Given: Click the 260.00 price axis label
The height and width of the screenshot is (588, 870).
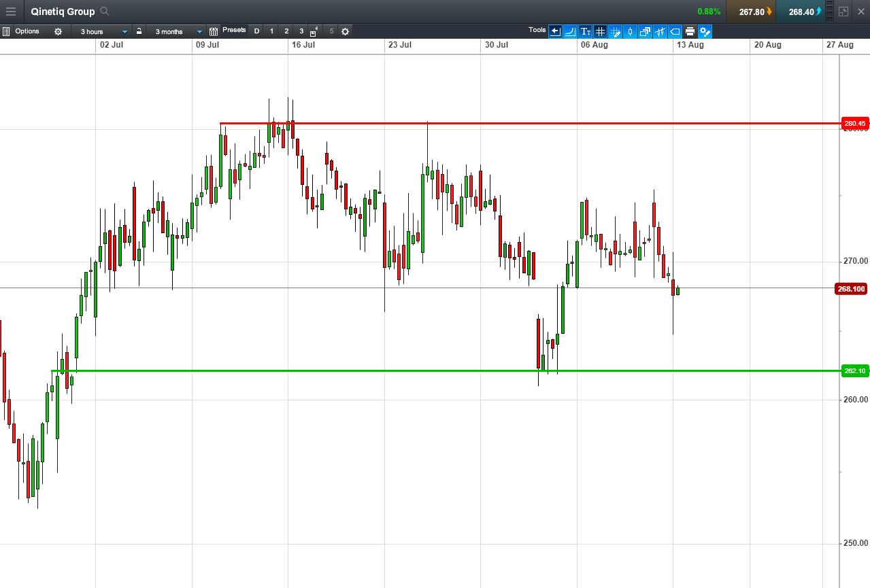Looking at the screenshot, I should [856, 400].
